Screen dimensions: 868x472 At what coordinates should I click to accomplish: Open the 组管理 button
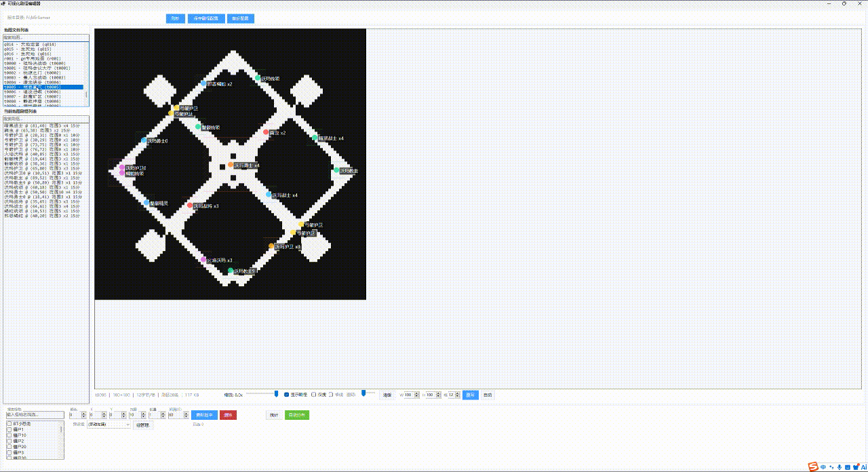tap(142, 425)
